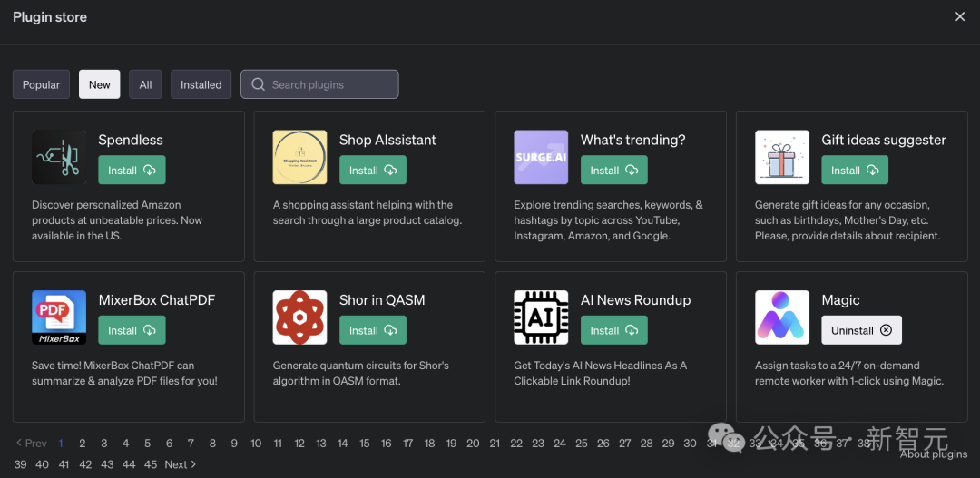Go to page 12
This screenshot has width=980, height=478.
(x=299, y=443)
